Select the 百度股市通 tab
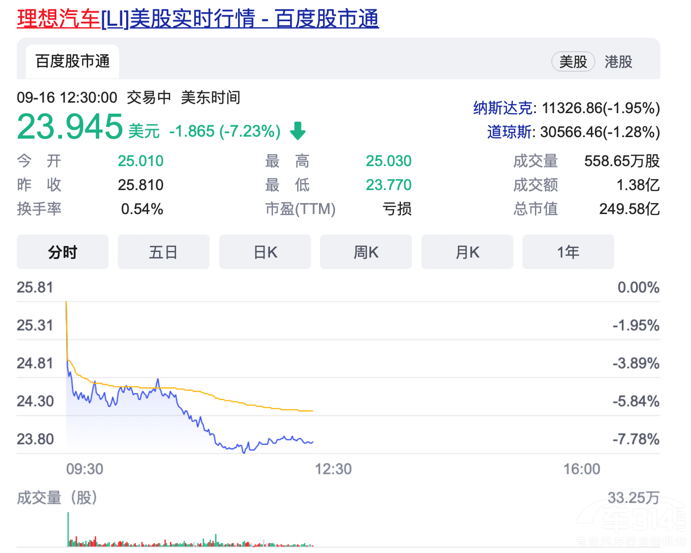Image resolution: width=691 pixels, height=553 pixels. click(x=72, y=61)
